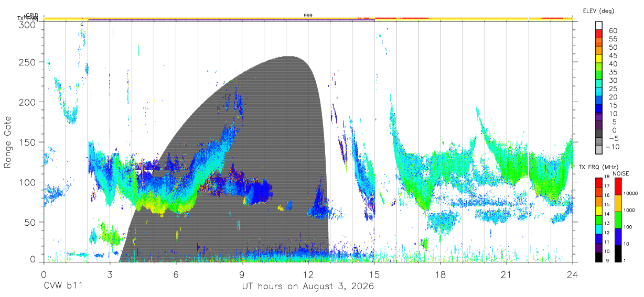644x297 pixels.
Task: Click the '20' label on the ELEV scale
Action: pyautogui.click(x=613, y=97)
